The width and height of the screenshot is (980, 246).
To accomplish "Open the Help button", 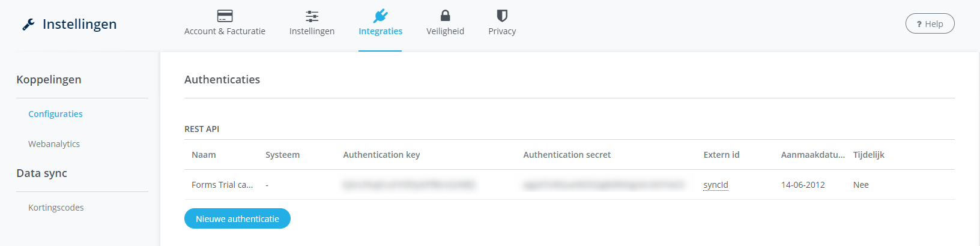I will coord(930,24).
